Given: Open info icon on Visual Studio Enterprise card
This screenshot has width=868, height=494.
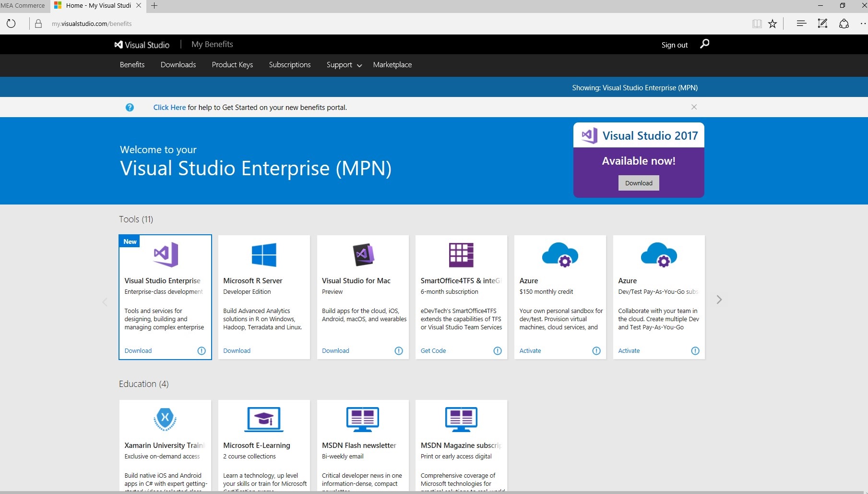Looking at the screenshot, I should (x=202, y=351).
